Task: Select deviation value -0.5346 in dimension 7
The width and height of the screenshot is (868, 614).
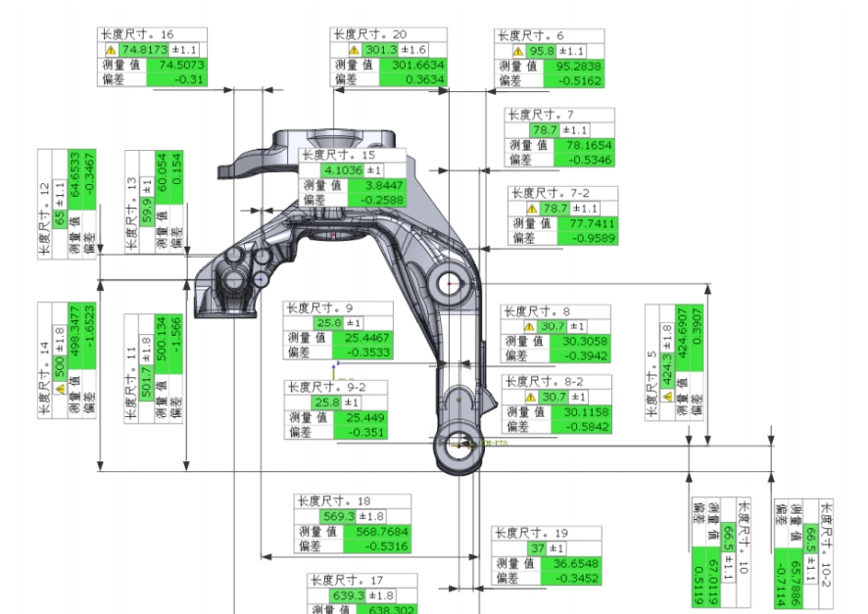Action: (584, 160)
